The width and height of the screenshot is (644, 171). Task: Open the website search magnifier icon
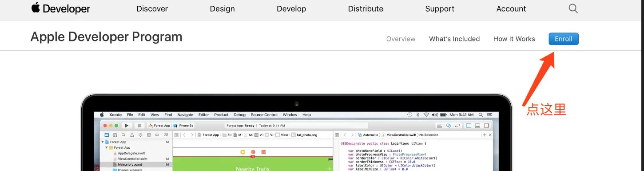click(x=573, y=8)
